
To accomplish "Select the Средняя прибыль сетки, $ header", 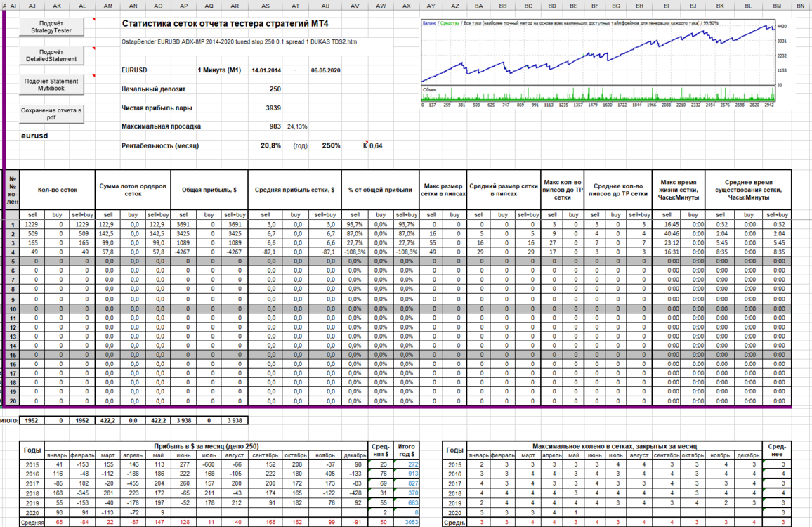I will point(294,190).
